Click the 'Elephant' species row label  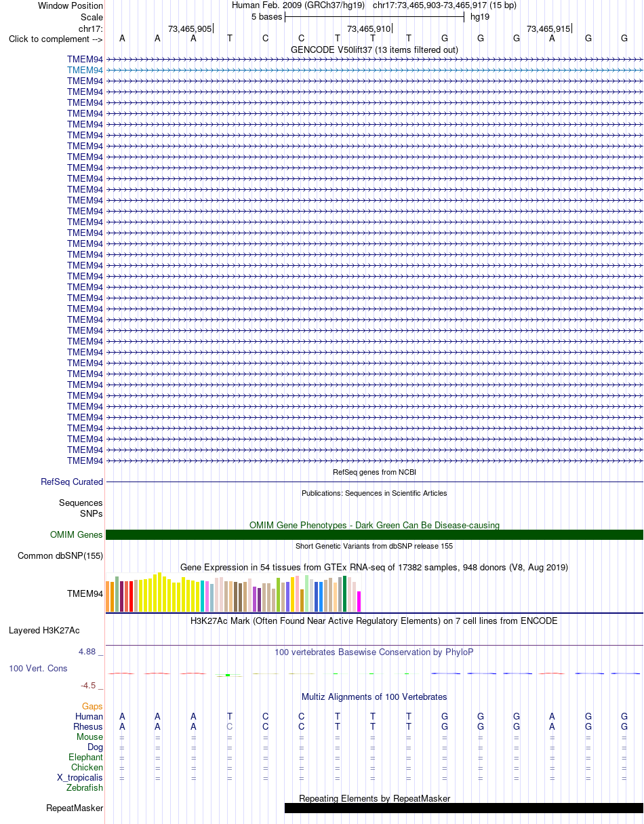pyautogui.click(x=86, y=758)
